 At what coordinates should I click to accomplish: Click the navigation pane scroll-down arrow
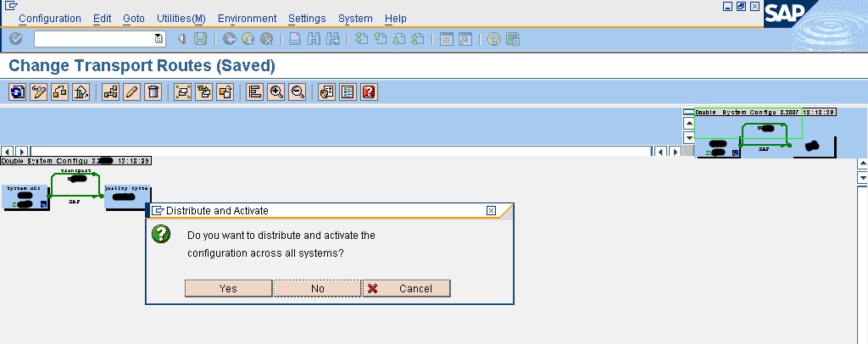(689, 137)
